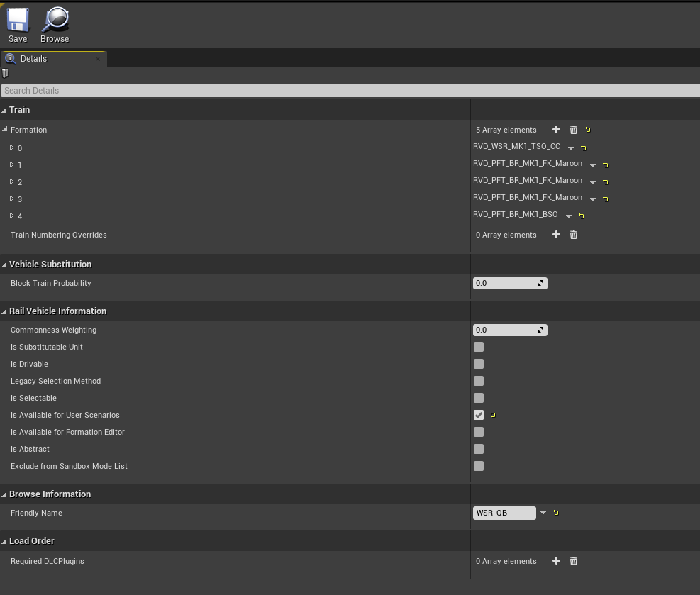Viewport: 700px width, 595px height.
Task: Clear Required DLCPlugins array with trash icon
Action: click(574, 561)
